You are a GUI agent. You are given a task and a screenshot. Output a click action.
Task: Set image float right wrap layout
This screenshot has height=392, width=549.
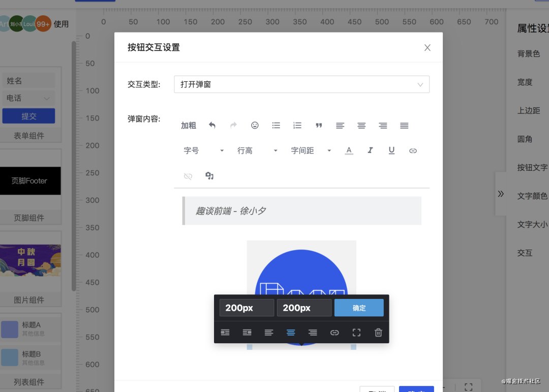point(247,333)
